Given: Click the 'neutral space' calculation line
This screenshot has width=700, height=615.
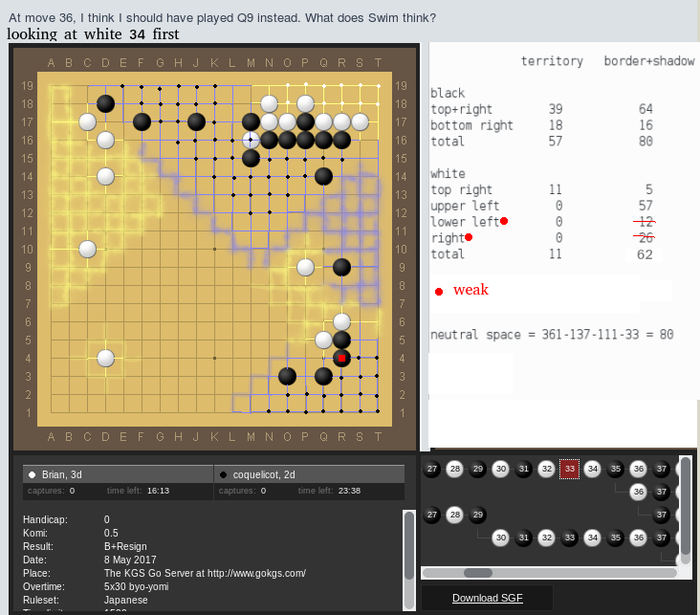Looking at the screenshot, I should (552, 335).
